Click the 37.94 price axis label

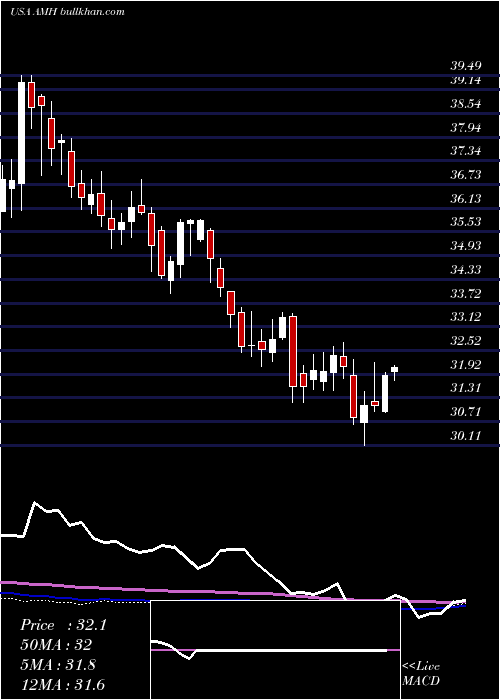click(x=466, y=128)
